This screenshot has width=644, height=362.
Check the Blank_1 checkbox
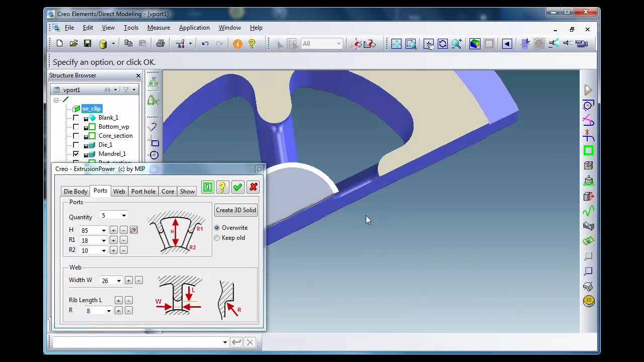(x=76, y=118)
